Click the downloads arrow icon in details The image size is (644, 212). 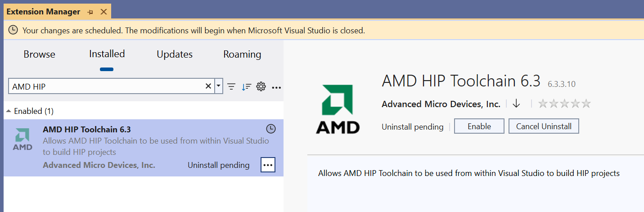click(x=516, y=104)
